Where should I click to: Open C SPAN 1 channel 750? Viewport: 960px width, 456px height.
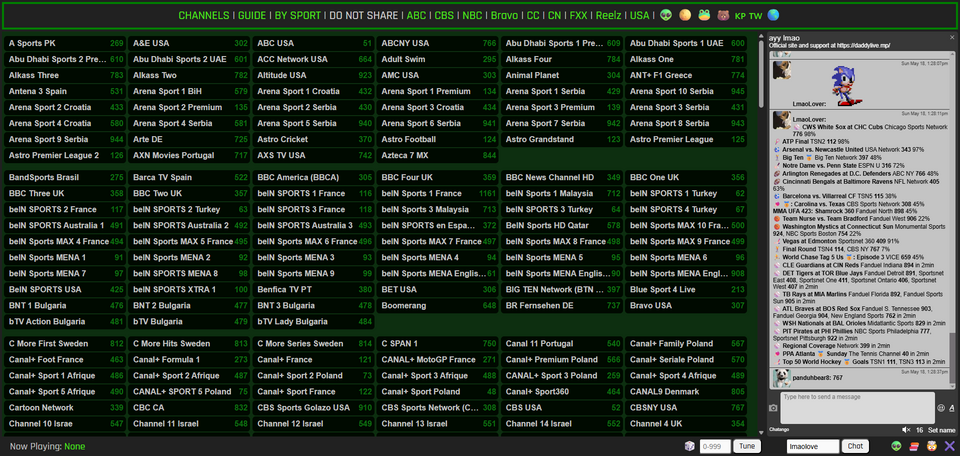(438, 343)
